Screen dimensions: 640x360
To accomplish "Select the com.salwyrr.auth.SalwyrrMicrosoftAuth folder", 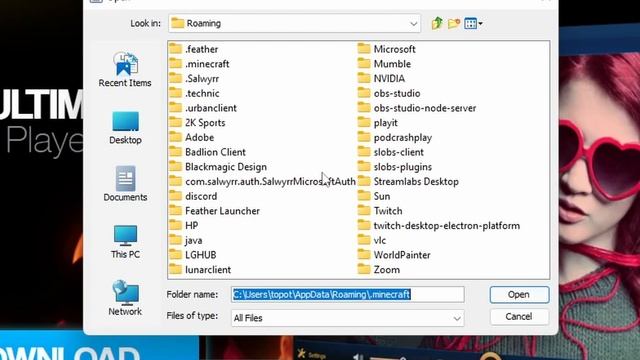I will pyautogui.click(x=262, y=182).
